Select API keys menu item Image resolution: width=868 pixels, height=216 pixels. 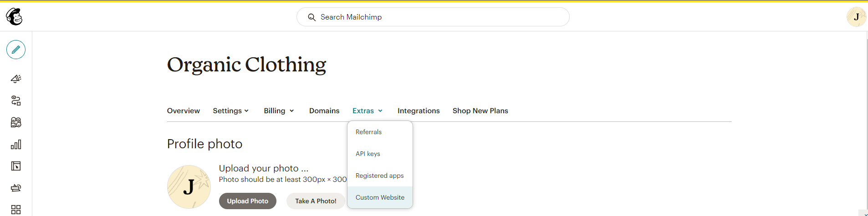pos(368,154)
